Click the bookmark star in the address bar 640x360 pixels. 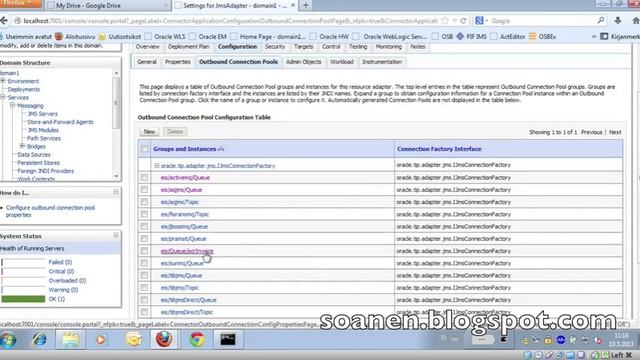pyautogui.click(x=445, y=21)
